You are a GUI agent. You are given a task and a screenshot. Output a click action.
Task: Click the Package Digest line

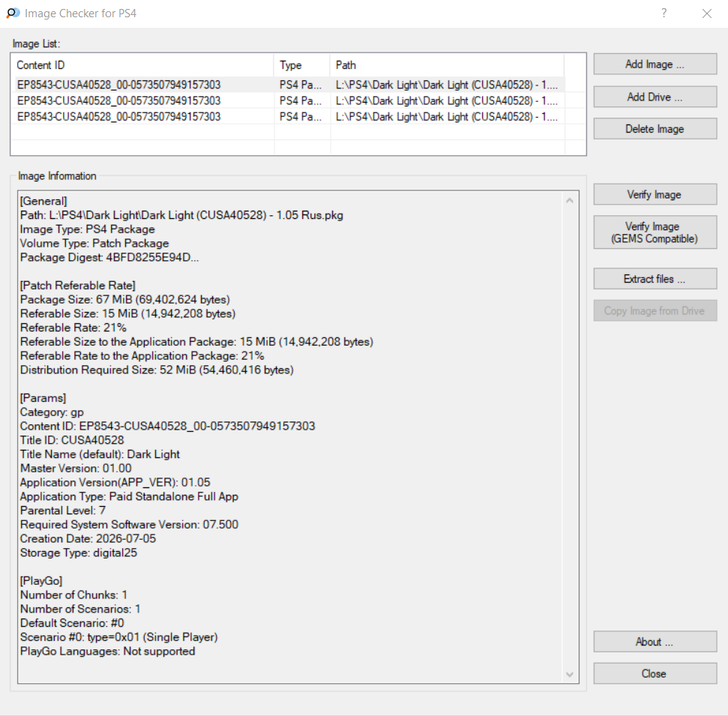tap(109, 257)
